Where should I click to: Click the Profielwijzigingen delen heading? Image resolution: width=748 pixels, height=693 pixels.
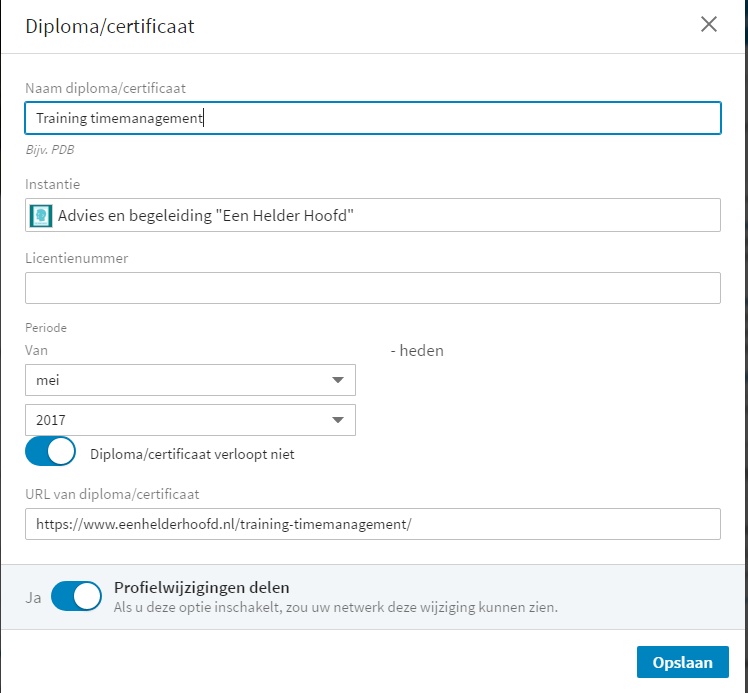click(202, 588)
